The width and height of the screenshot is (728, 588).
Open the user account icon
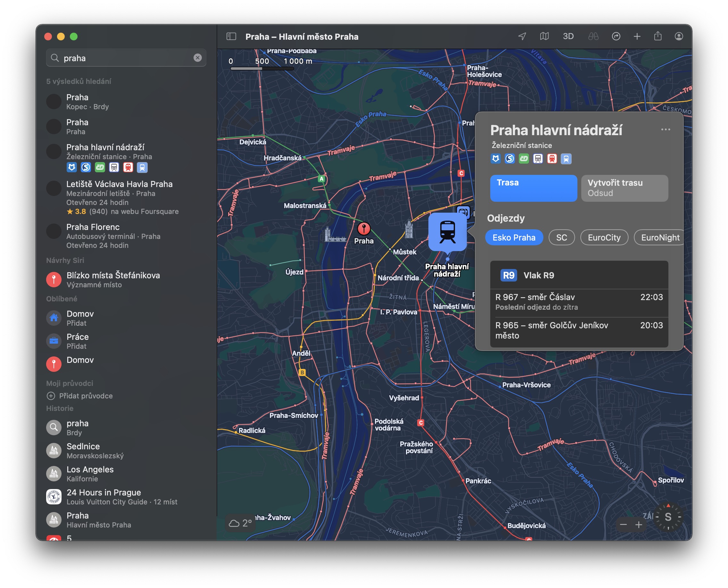tap(679, 37)
